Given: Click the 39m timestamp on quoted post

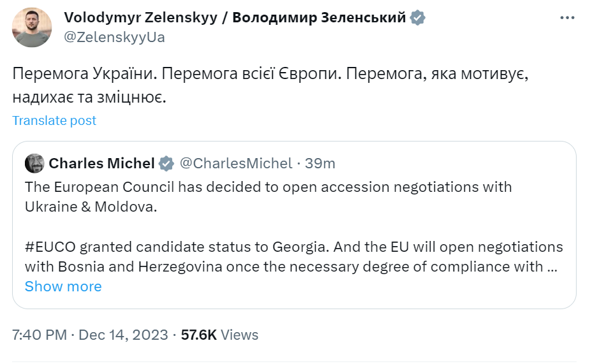Looking at the screenshot, I should tap(320, 164).
